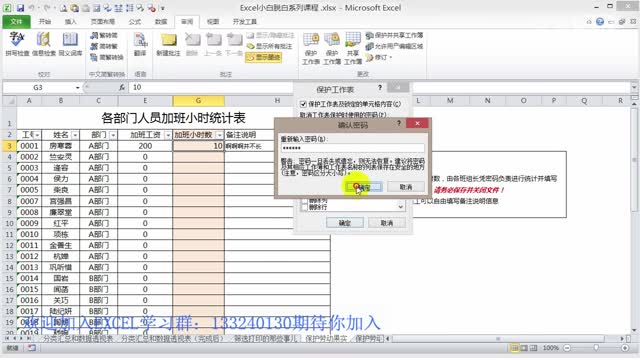
Task: Click the Show Ink (显示墨迹) button
Action: point(264,57)
